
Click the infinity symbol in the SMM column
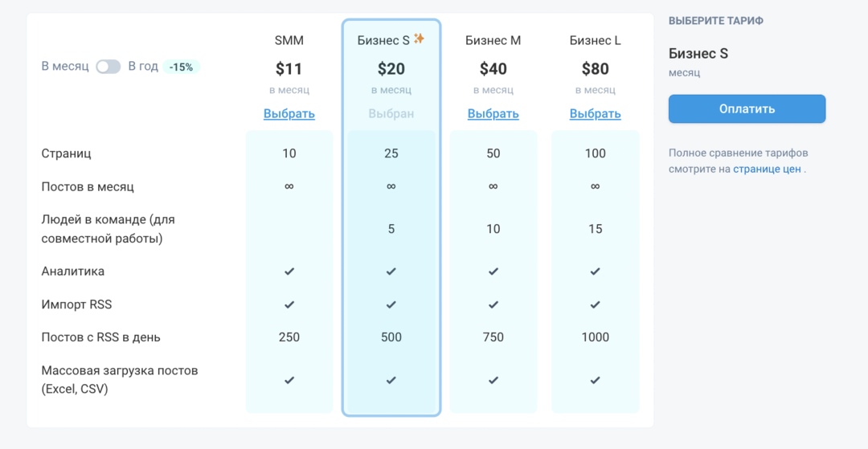(289, 186)
